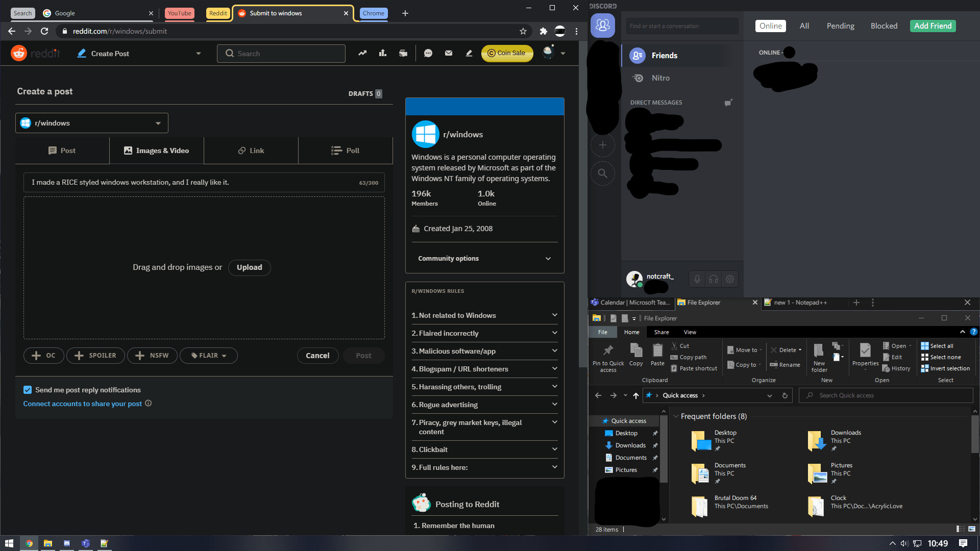Click the Reddit chat bubble icon

[428, 53]
